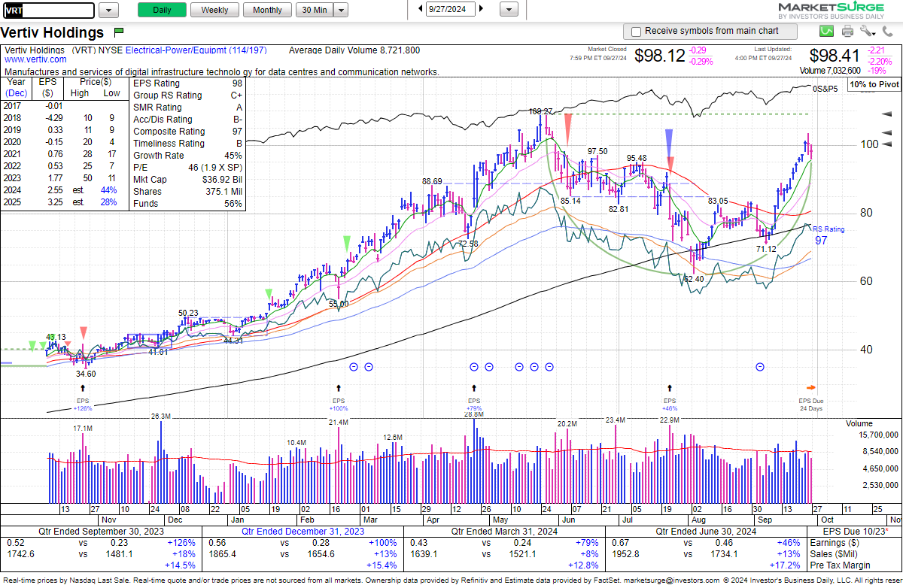Screen dimensions: 903x588
Task: Select the 30 Min chart interval
Action: point(315,10)
